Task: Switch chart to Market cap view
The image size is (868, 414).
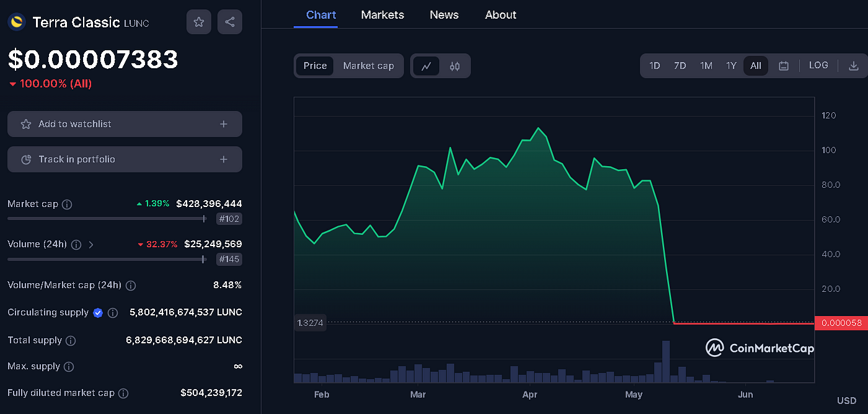Action: (368, 66)
